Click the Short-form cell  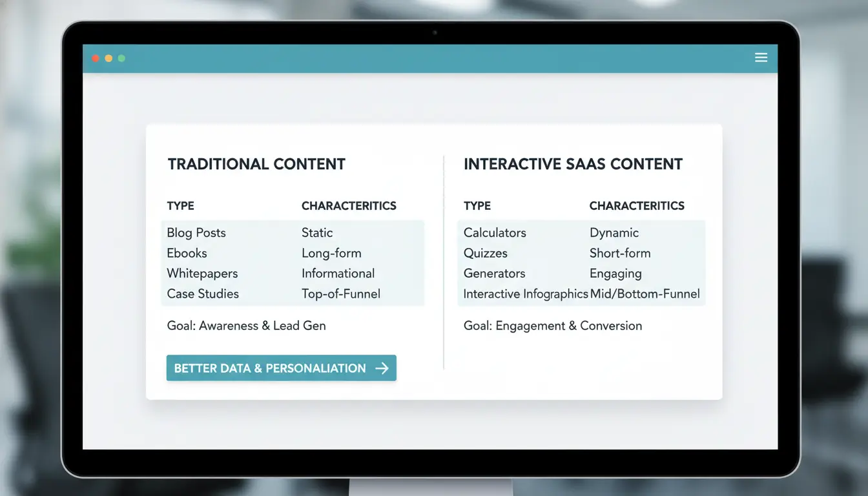tap(620, 253)
